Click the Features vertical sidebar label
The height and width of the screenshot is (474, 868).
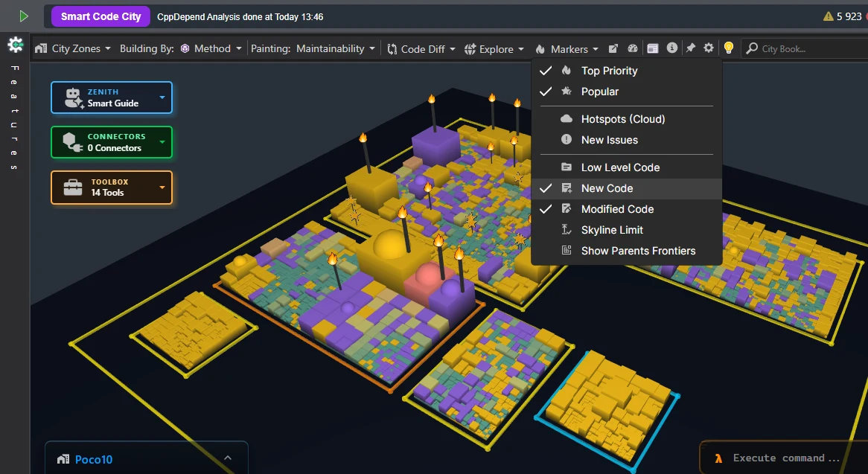coord(15,118)
